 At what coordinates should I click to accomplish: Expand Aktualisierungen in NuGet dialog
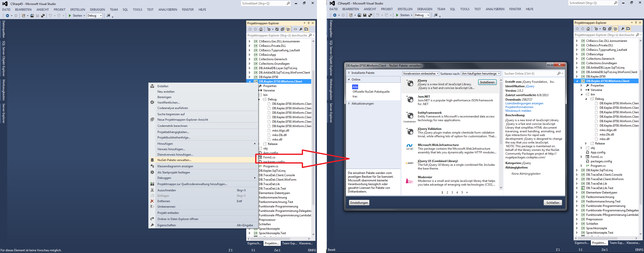(x=349, y=103)
